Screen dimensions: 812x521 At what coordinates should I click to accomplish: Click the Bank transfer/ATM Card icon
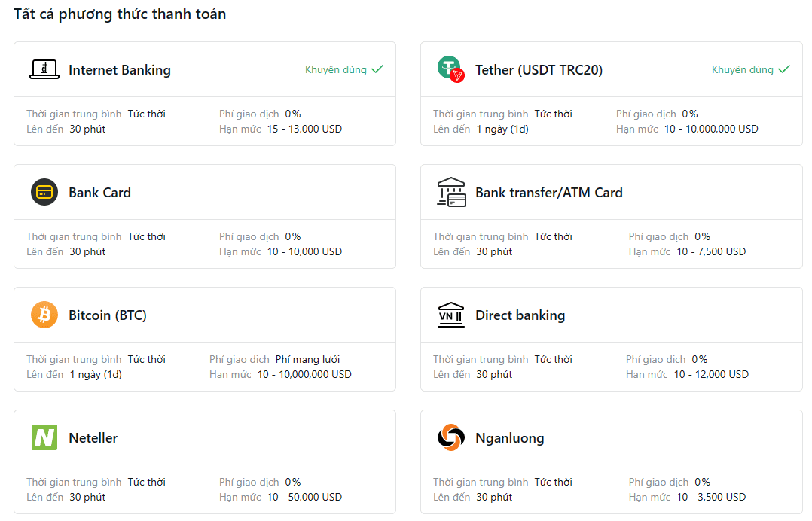451,192
